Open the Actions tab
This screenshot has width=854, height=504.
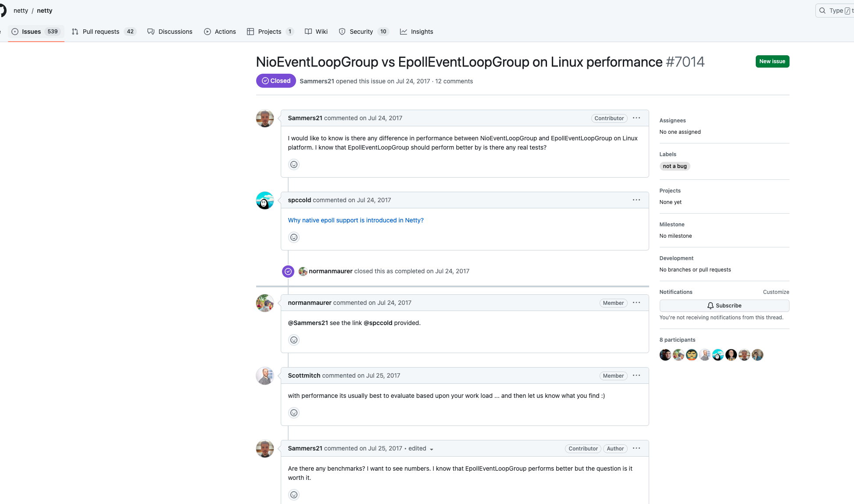point(220,32)
